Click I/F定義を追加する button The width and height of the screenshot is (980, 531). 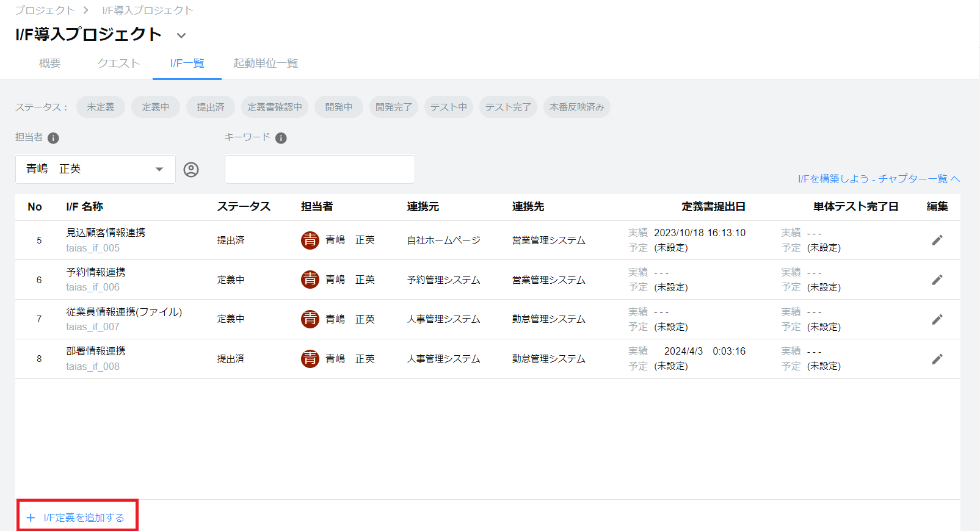pos(77,518)
